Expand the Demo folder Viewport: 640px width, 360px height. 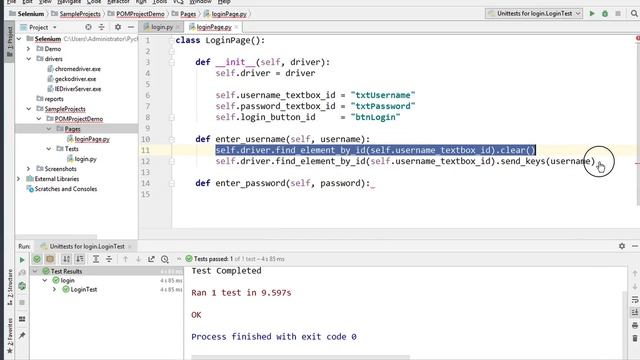[29, 49]
